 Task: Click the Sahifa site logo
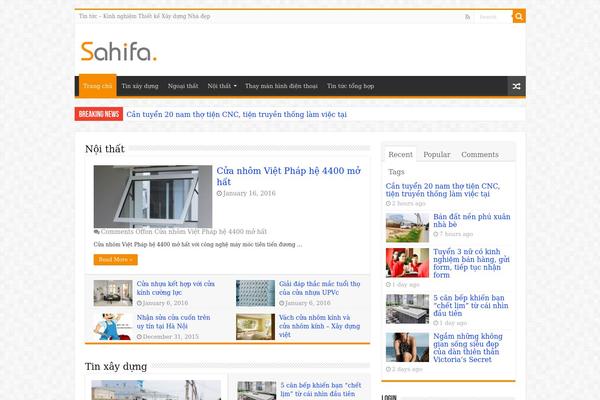pos(119,51)
